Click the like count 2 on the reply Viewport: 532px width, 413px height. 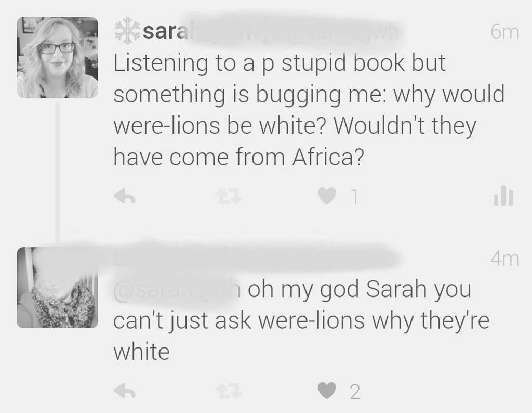coord(355,392)
